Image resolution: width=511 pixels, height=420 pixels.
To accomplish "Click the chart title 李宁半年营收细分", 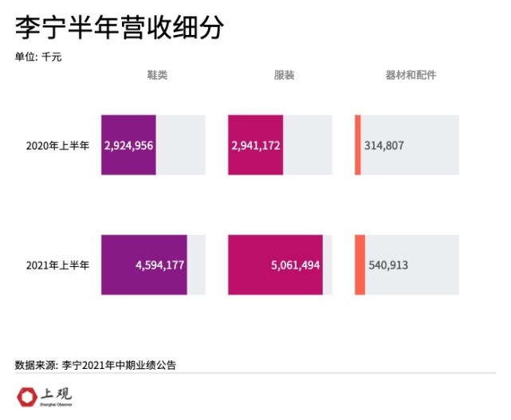I will pyautogui.click(x=120, y=28).
